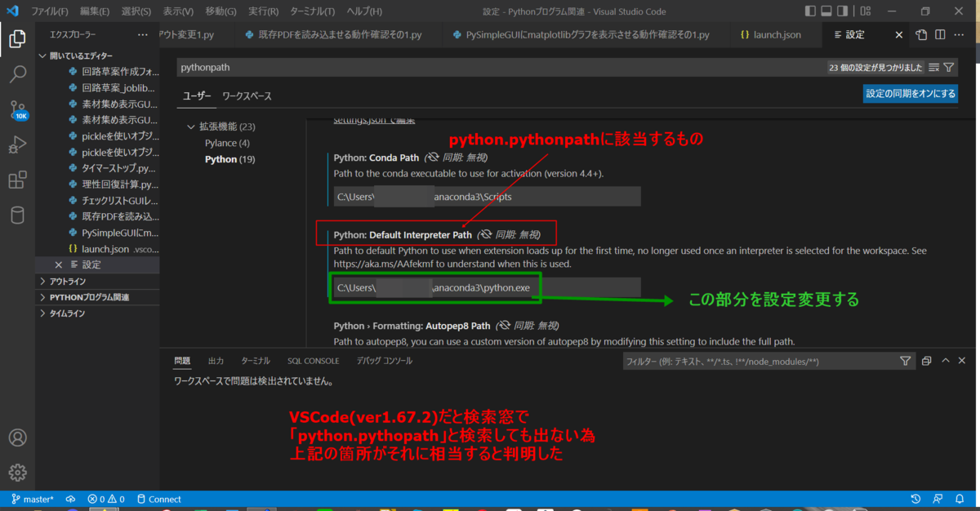Screen dimensions: 980x511
Task: Open settings search filter funnel icon
Action: click(948, 68)
